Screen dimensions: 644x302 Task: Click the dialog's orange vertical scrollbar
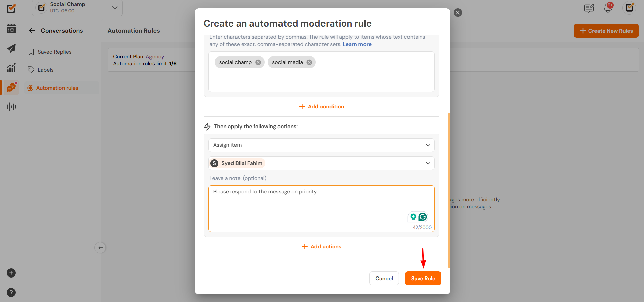[x=449, y=191]
